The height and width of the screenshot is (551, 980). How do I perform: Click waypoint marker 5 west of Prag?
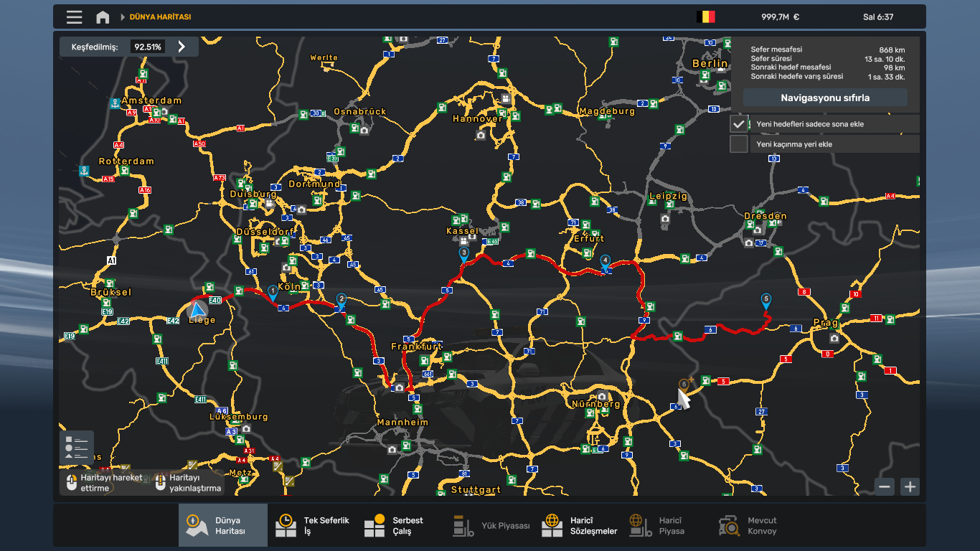[x=766, y=301]
